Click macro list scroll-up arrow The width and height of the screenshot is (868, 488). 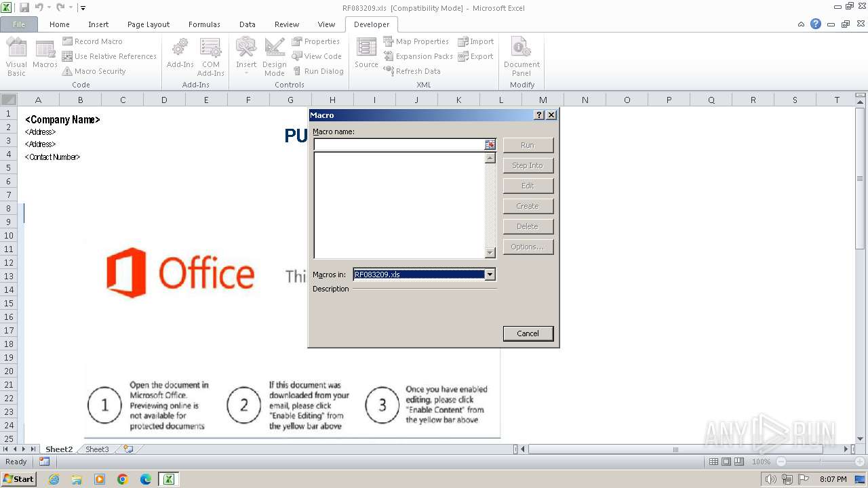490,158
